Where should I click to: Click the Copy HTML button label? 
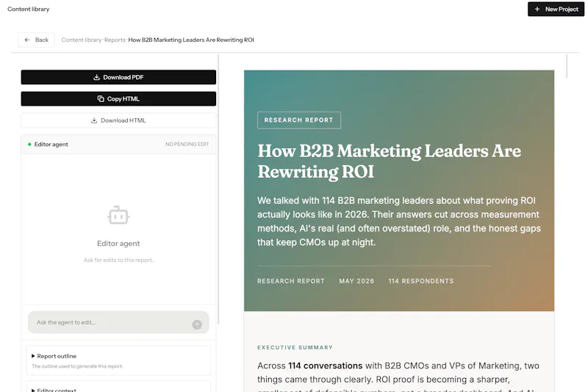pos(123,99)
